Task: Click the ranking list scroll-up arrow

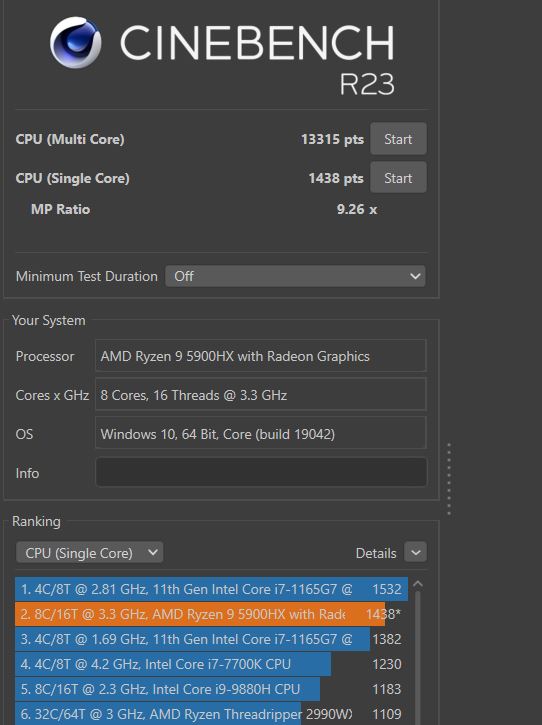Action: coord(418,584)
